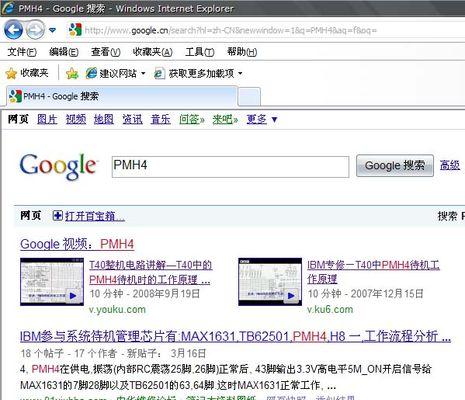Screen dimensions: 465x400
Task: Open the 工具(T) menu
Action: (200, 52)
